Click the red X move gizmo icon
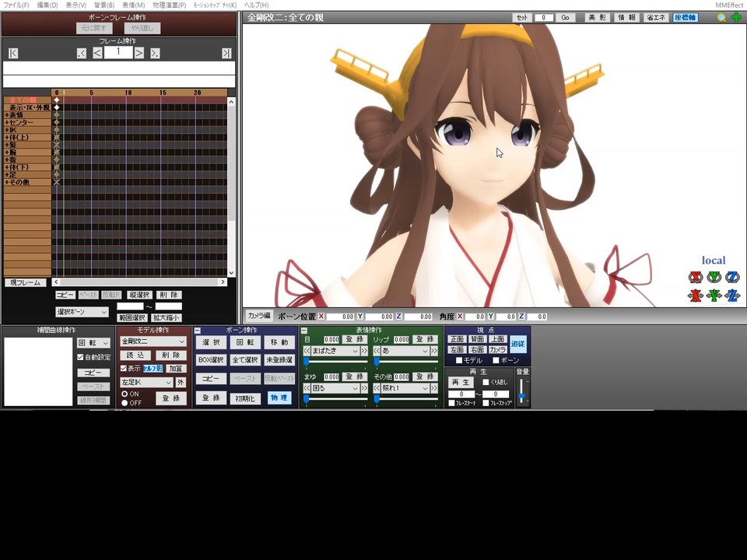Screen dimensions: 747x560 click(x=696, y=296)
